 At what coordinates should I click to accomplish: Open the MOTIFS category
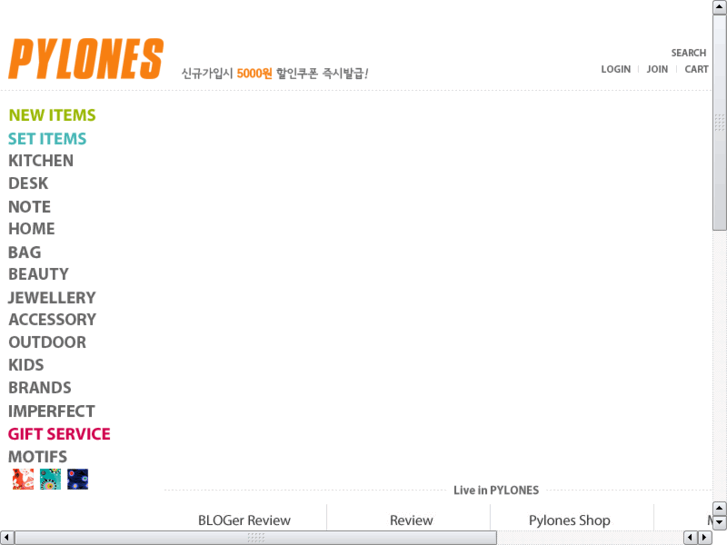(x=38, y=457)
